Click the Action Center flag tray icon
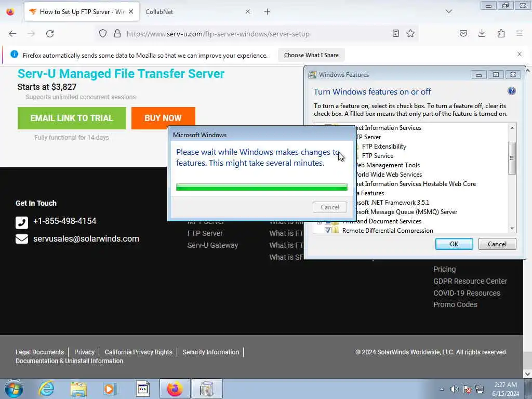 point(467,389)
